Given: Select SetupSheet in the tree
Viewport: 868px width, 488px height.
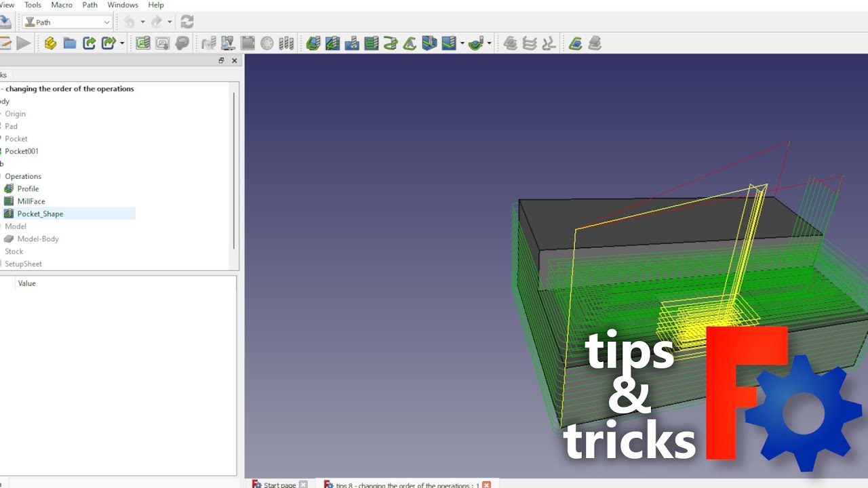Looking at the screenshot, I should pos(23,264).
